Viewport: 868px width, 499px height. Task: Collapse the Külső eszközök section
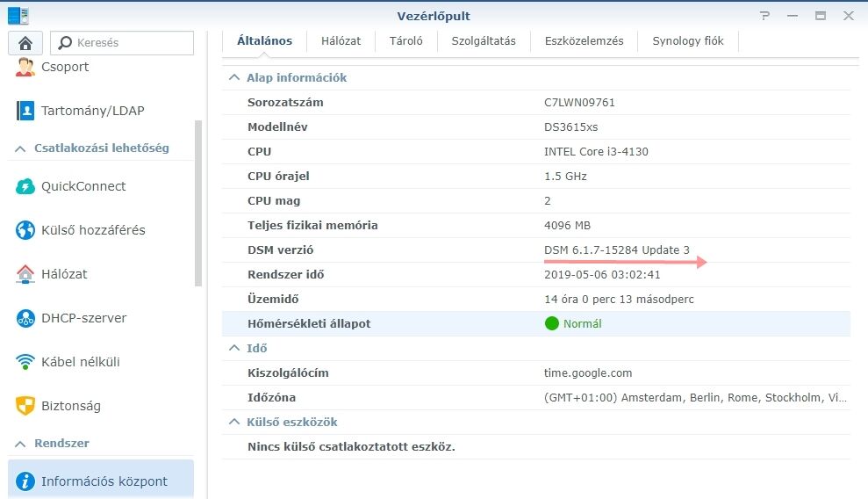(234, 422)
